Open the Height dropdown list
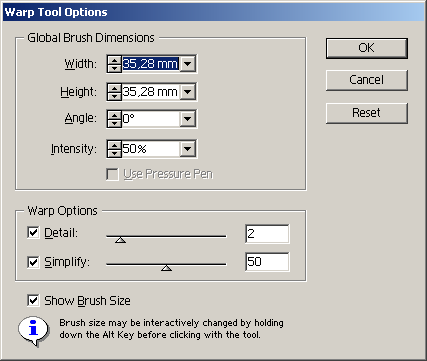 (x=188, y=91)
